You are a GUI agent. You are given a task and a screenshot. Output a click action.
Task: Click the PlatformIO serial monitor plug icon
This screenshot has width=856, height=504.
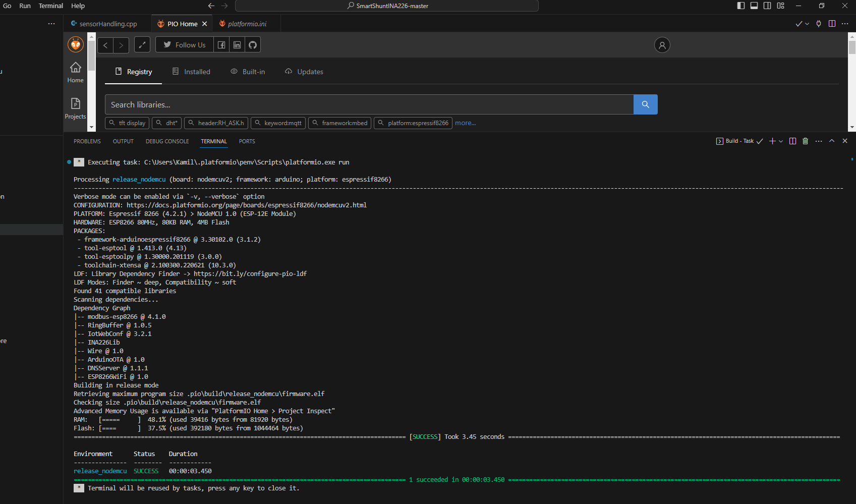(819, 24)
